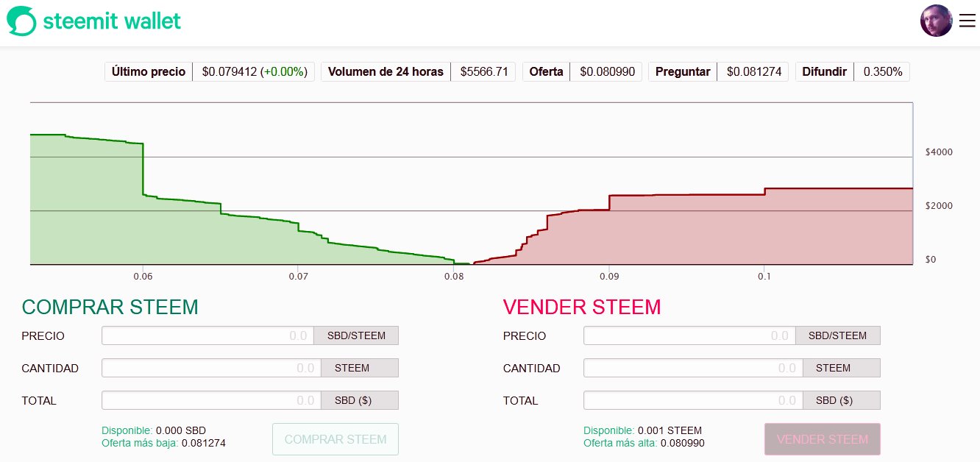Click Disponible 0.001 STEEM balance link

click(x=643, y=430)
